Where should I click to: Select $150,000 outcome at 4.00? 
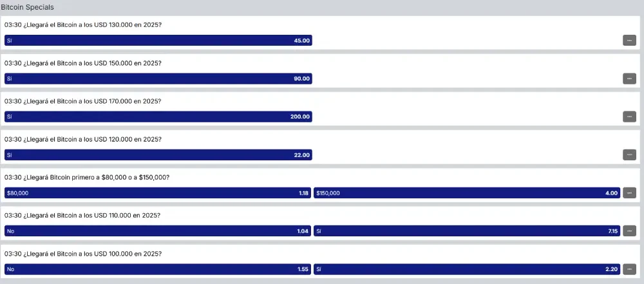tap(467, 193)
